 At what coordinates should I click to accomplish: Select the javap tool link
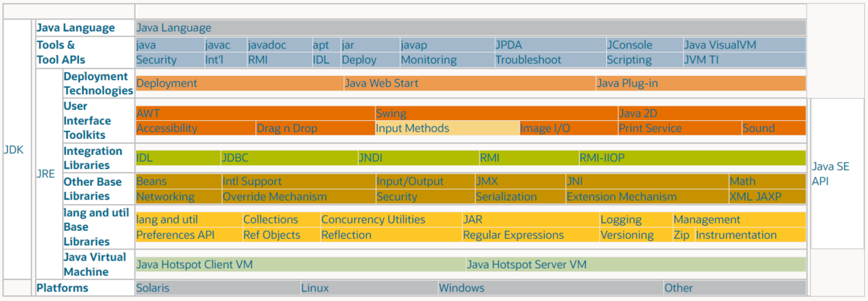pos(414,45)
